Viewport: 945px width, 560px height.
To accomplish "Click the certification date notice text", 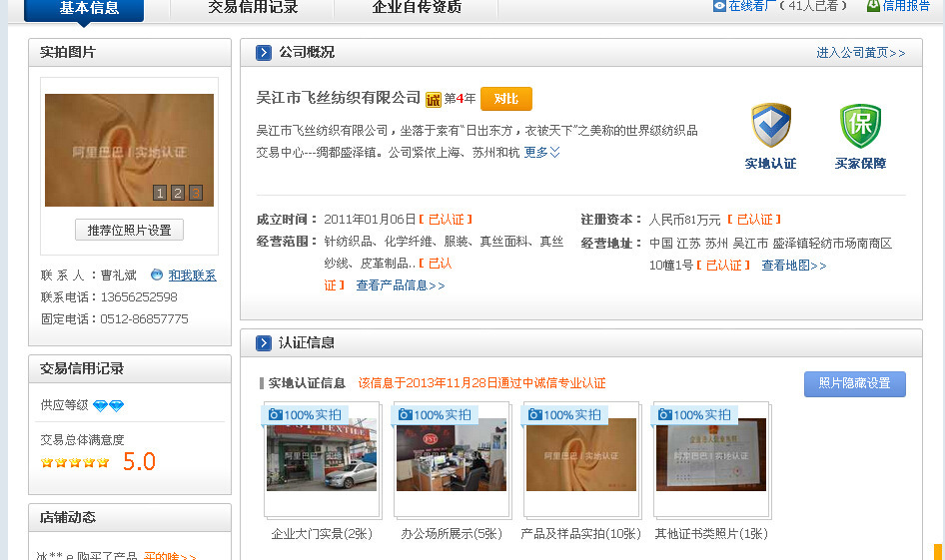I will click(x=481, y=383).
